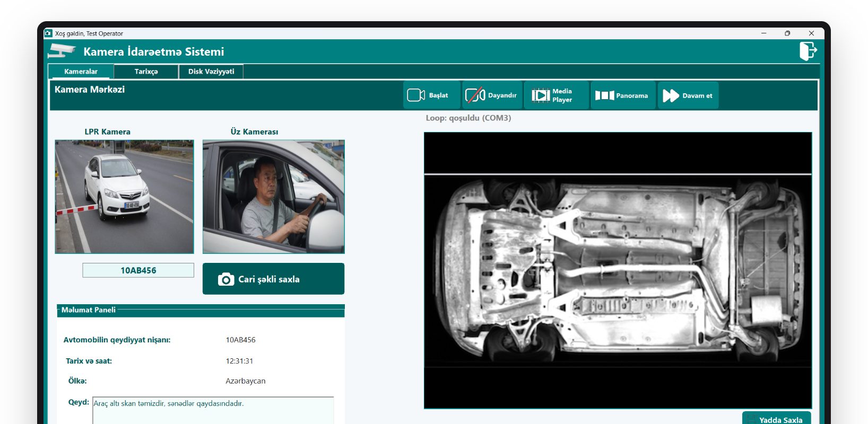Click the Avtomobilin qeydiyyat nişanı label
Viewport: 868px width, 424px height.
[x=117, y=340]
